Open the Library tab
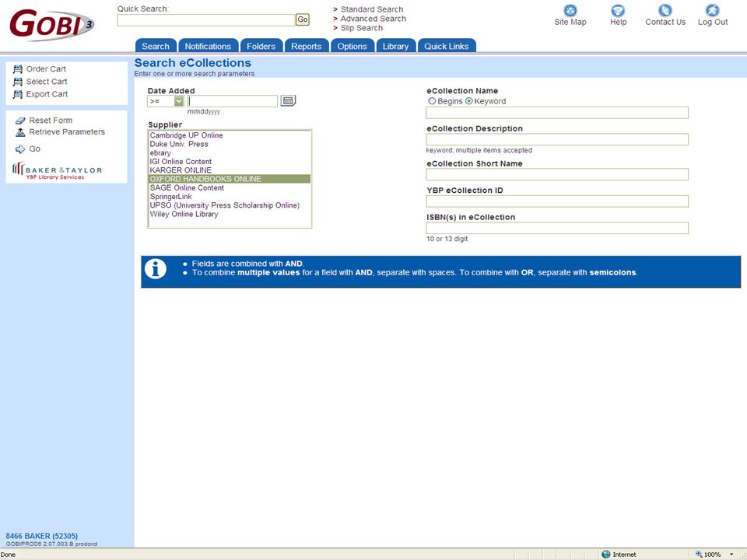This screenshot has height=560, width=747. (395, 46)
